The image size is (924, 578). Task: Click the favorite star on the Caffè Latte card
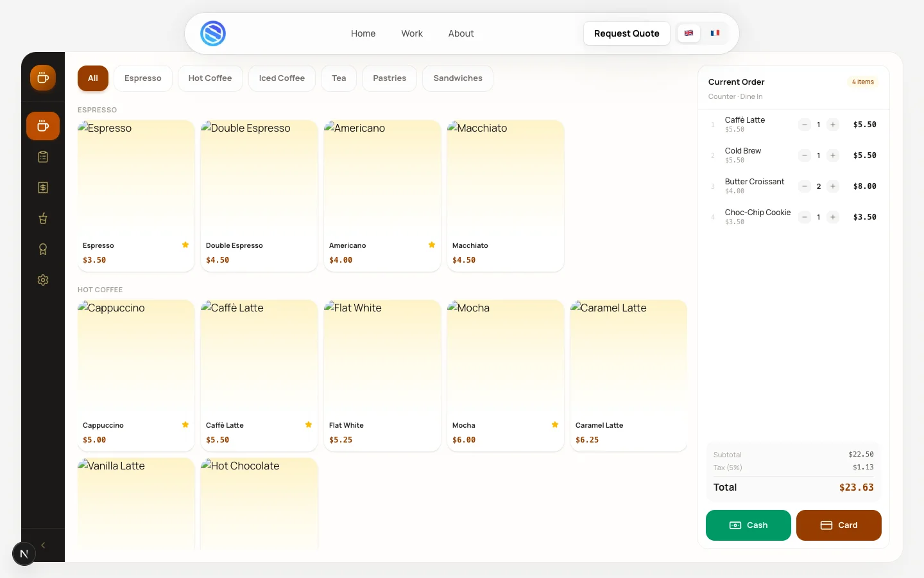coord(309,425)
